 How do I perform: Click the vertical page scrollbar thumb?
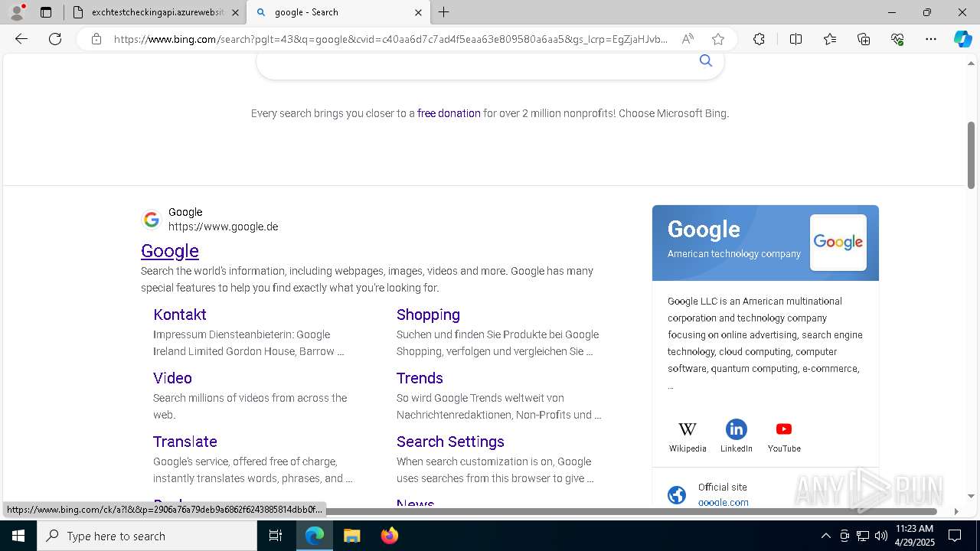[x=971, y=155]
